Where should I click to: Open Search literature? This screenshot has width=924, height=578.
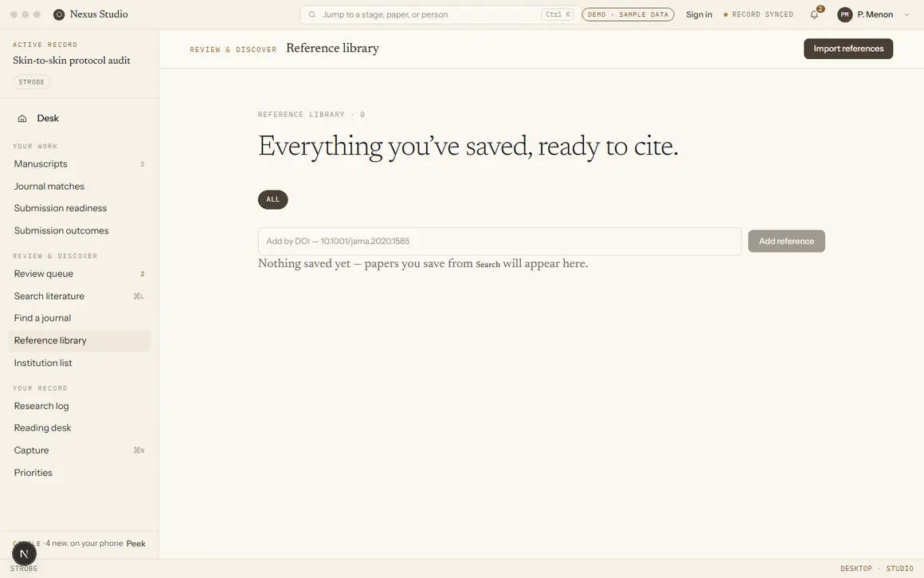tap(80, 296)
